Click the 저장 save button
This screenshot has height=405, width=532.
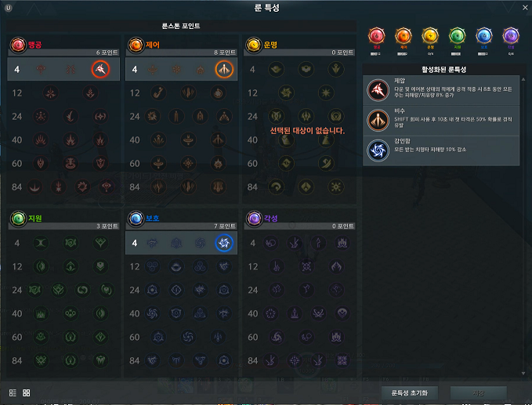click(479, 392)
